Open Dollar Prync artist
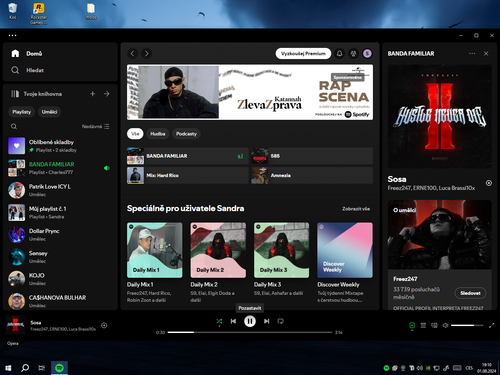The width and height of the screenshot is (500, 375). coord(60,235)
